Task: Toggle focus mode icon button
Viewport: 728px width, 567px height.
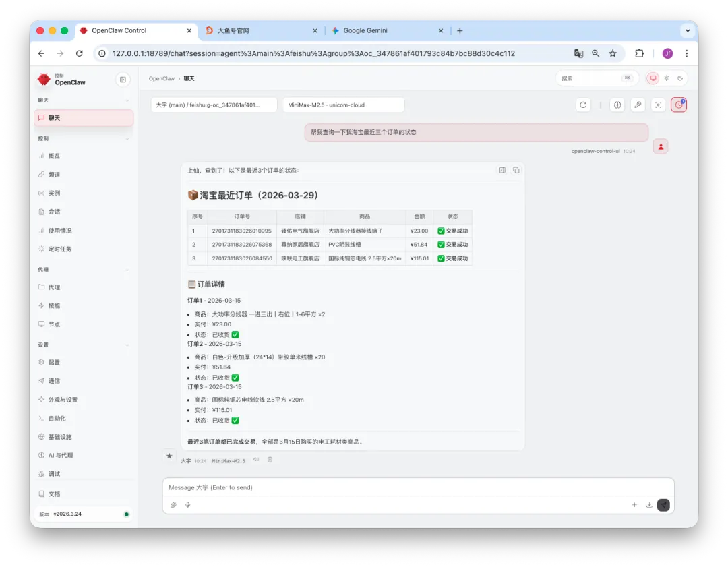Action: tap(659, 105)
